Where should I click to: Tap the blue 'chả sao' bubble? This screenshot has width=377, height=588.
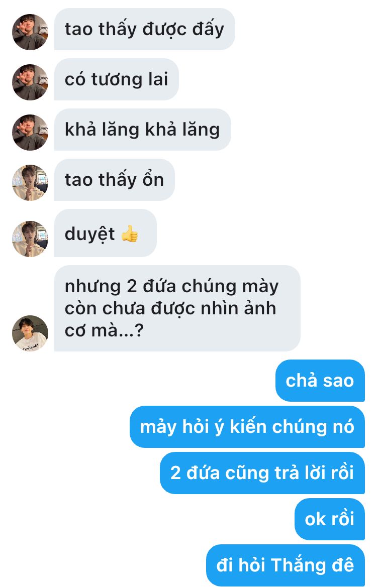320,381
